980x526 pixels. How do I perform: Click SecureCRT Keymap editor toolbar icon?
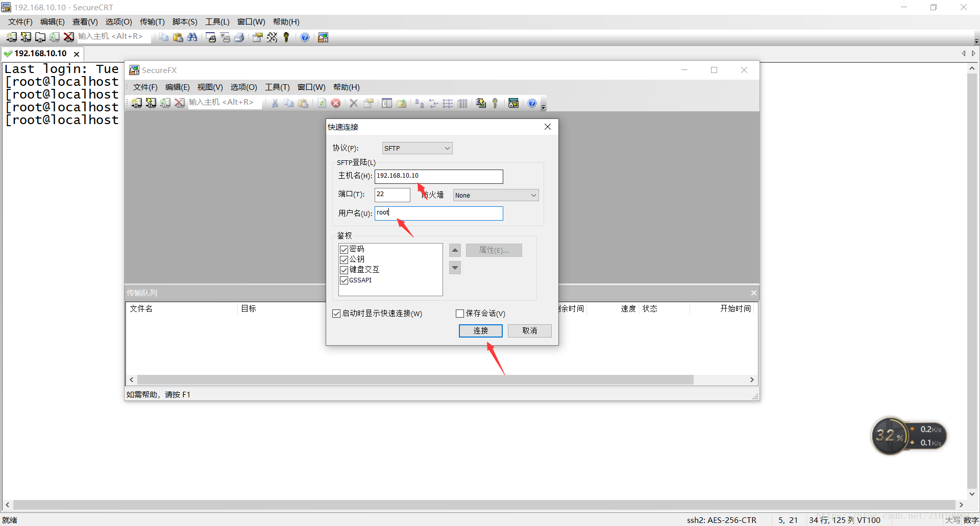[x=272, y=37]
